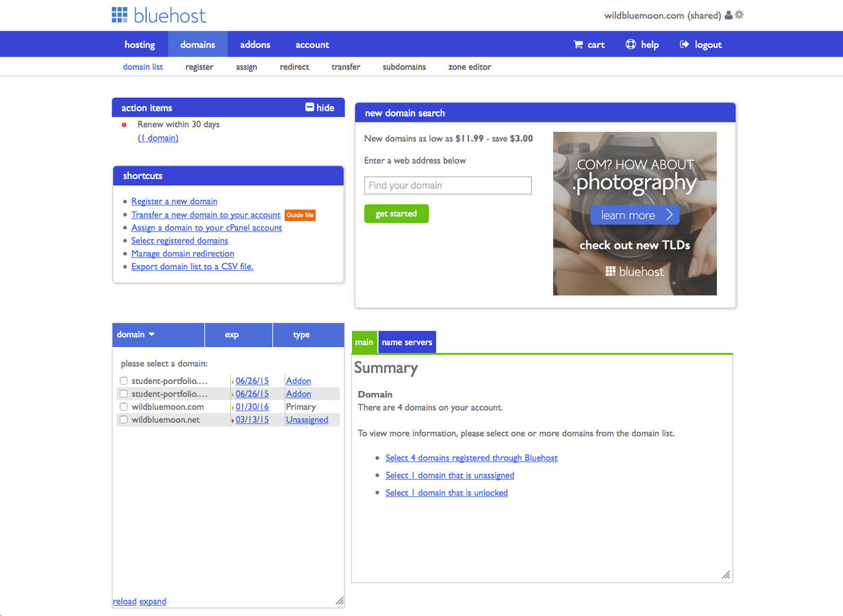Click Select 1 domain that is unlocked
Screen dimensions: 843x616
click(446, 493)
